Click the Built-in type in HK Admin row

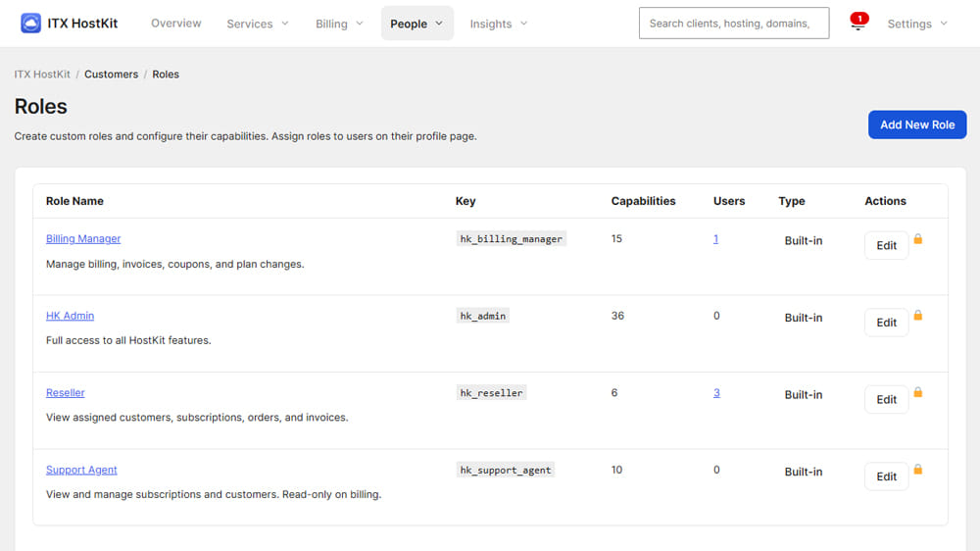tap(804, 318)
